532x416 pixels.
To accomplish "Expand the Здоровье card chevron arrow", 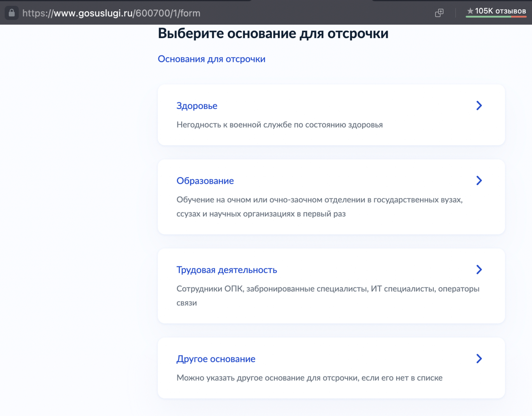I will pyautogui.click(x=479, y=106).
